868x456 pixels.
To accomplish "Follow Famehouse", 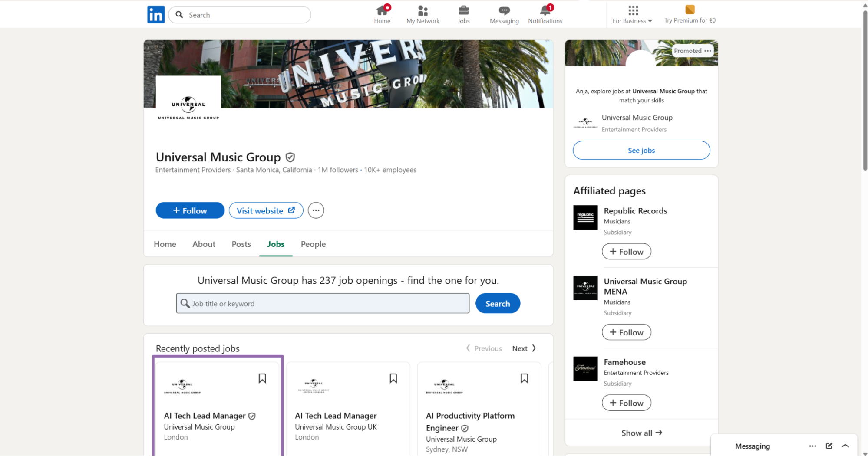I will tap(626, 403).
